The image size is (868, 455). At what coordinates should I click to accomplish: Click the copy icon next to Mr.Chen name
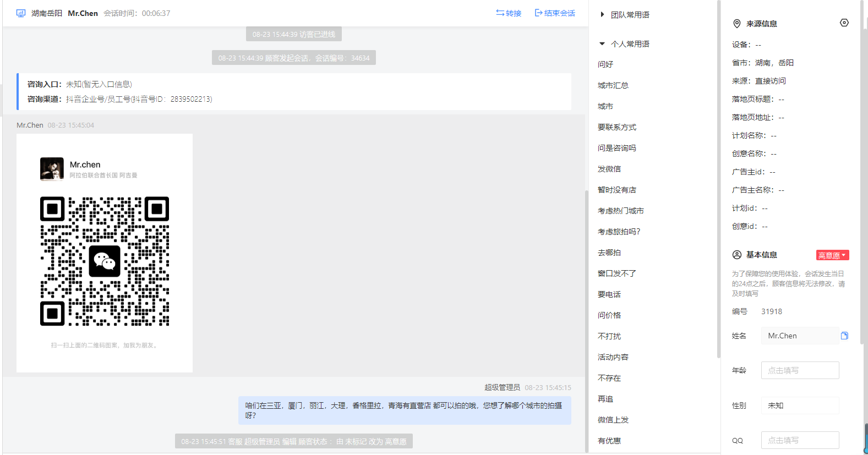844,336
